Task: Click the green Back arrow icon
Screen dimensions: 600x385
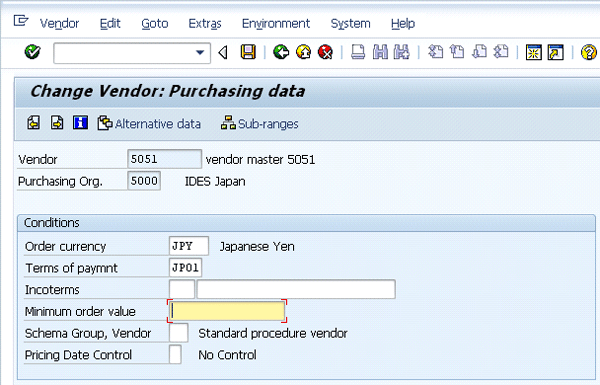Action: pos(281,52)
